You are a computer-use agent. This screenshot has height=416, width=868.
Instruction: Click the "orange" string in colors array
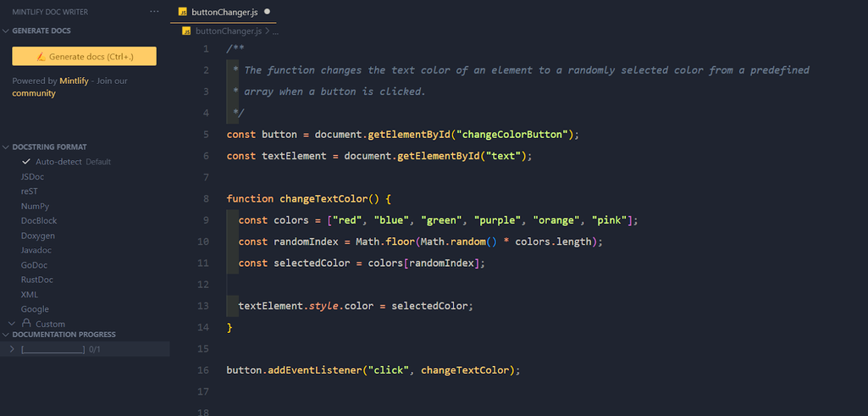tap(556, 220)
